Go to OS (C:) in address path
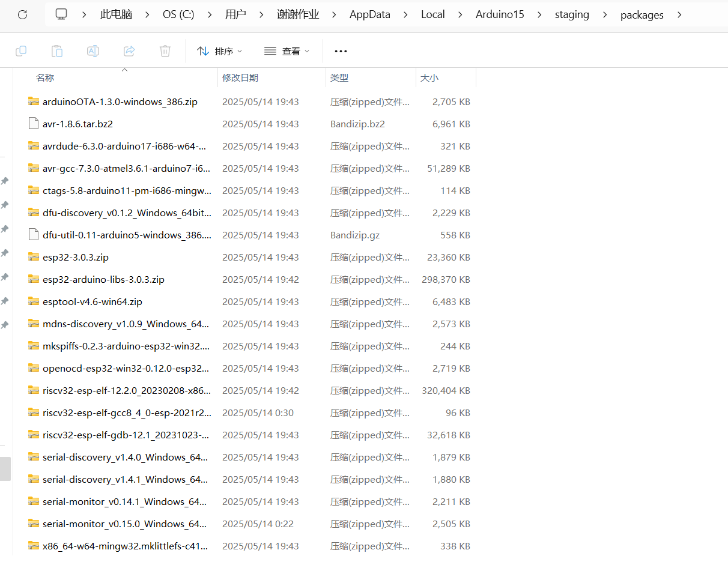The height and width of the screenshot is (562, 728). [x=178, y=14]
